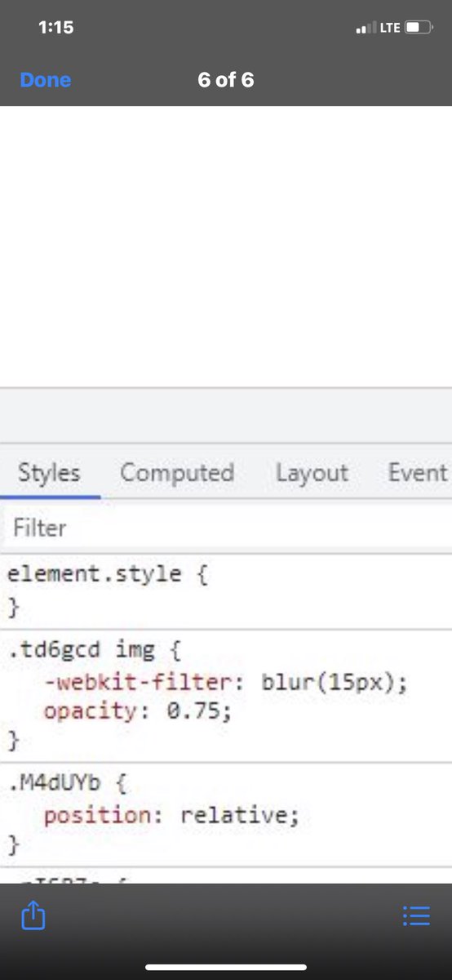Screen dimensions: 452x980
Task: Click the relative value
Action: 234,815
